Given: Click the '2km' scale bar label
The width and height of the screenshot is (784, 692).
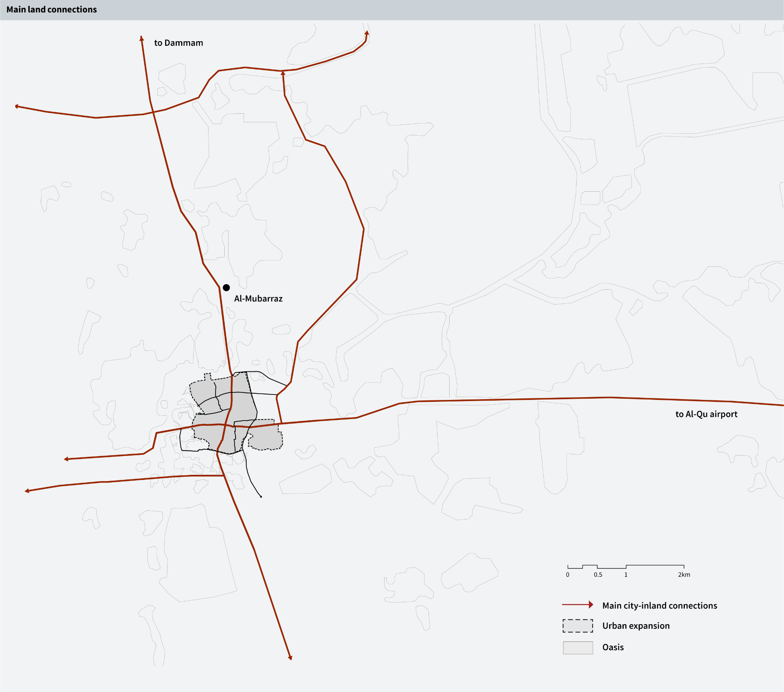Looking at the screenshot, I should (684, 574).
